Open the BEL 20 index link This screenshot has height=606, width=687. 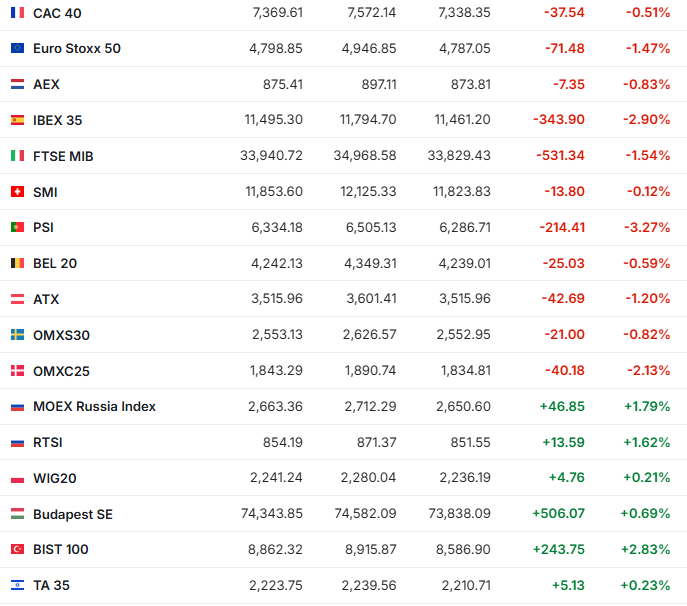55,264
